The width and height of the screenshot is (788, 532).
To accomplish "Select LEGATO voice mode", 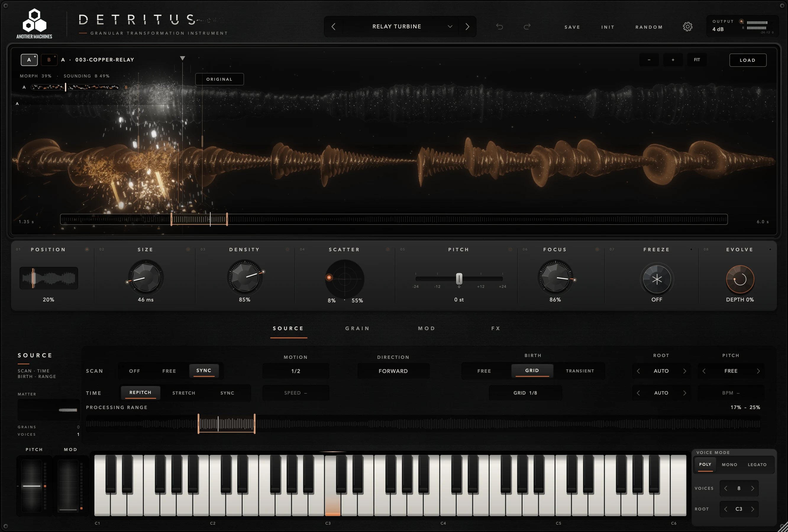I will click(757, 465).
